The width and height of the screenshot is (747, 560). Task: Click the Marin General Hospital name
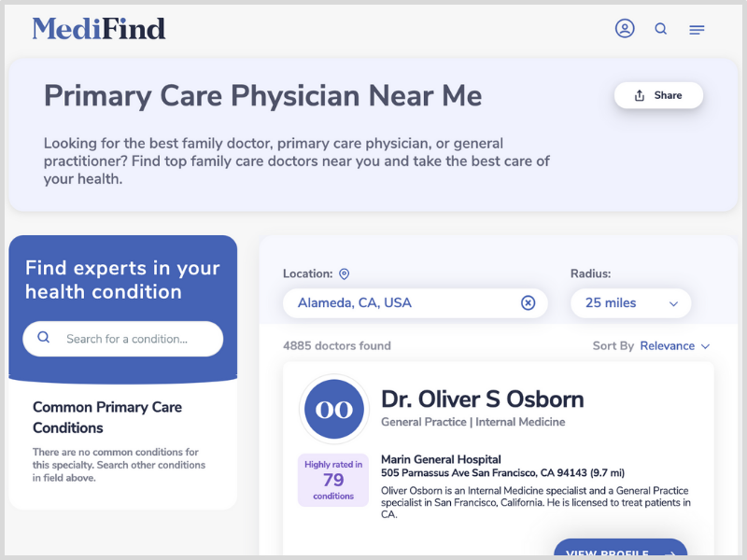point(441,459)
